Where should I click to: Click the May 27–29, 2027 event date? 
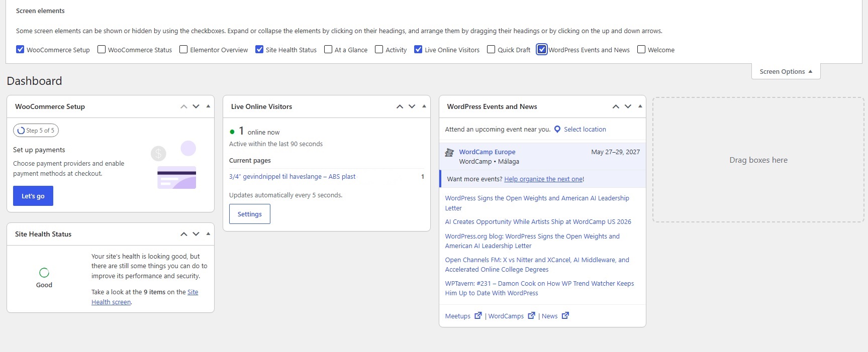click(615, 152)
